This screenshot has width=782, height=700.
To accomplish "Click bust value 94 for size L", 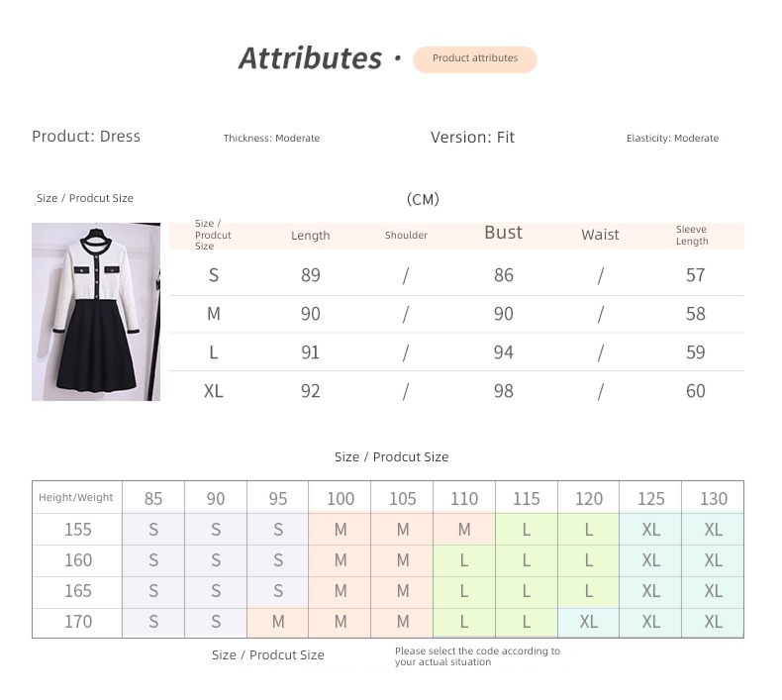I will click(503, 352).
